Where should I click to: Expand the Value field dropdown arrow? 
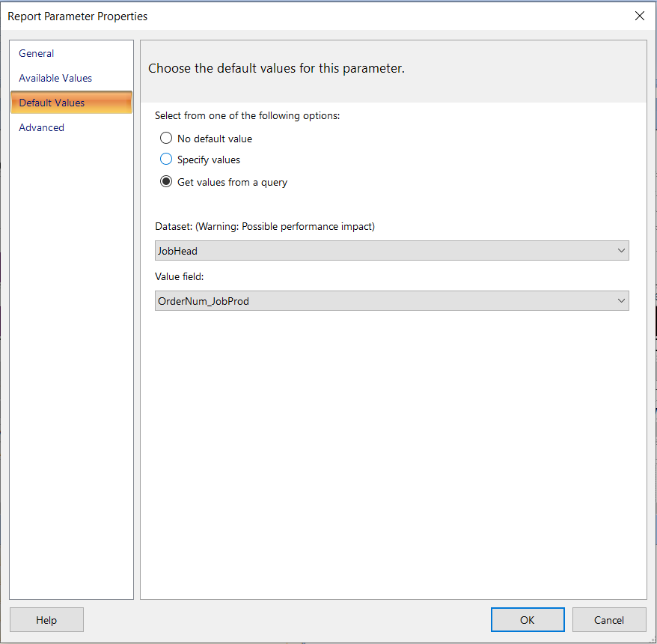point(621,301)
